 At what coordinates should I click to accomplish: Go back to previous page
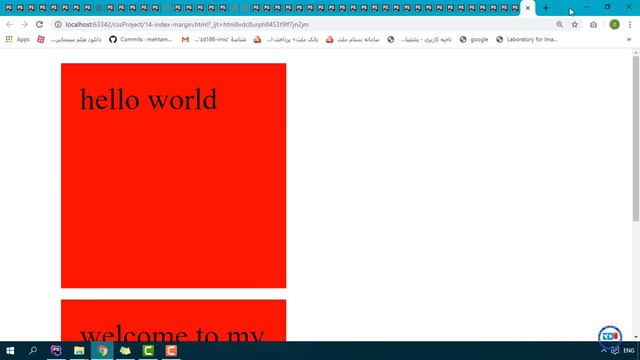click(9, 24)
